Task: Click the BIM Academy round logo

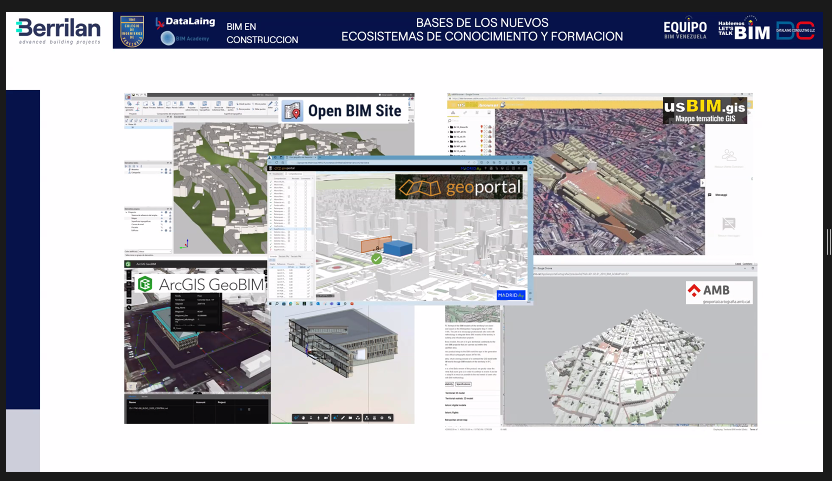Action: point(168,38)
